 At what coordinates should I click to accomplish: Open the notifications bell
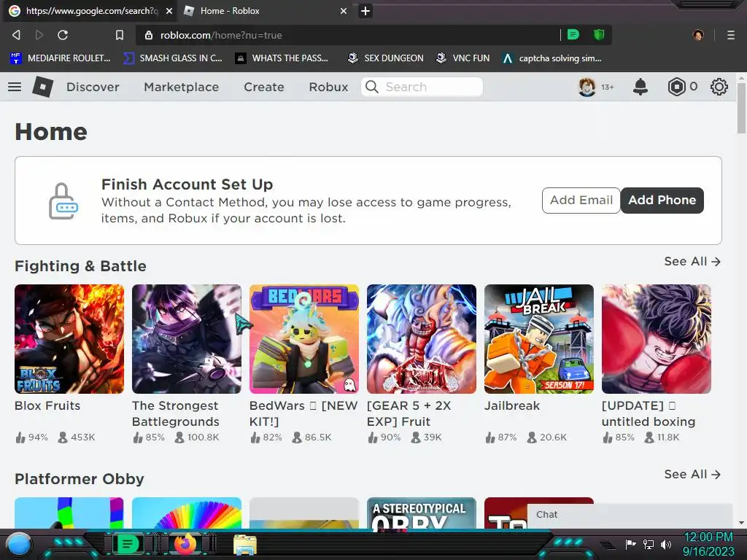pos(640,87)
